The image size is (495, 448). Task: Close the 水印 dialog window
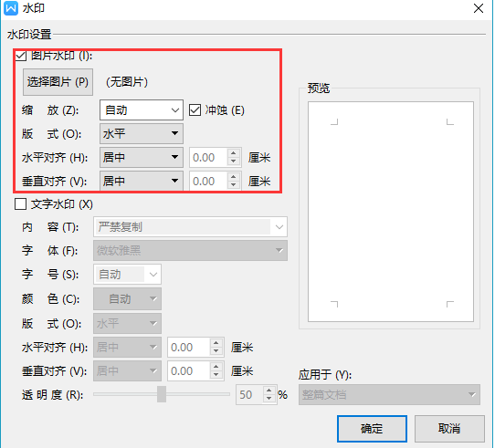(x=479, y=8)
